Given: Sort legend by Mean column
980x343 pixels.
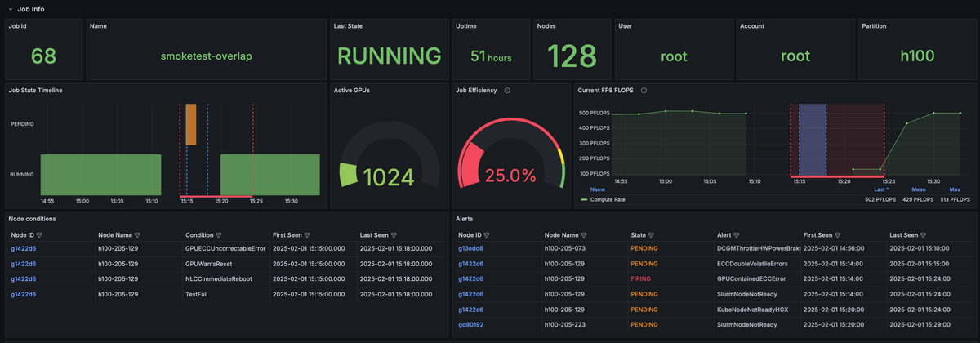Looking at the screenshot, I should click(x=919, y=189).
